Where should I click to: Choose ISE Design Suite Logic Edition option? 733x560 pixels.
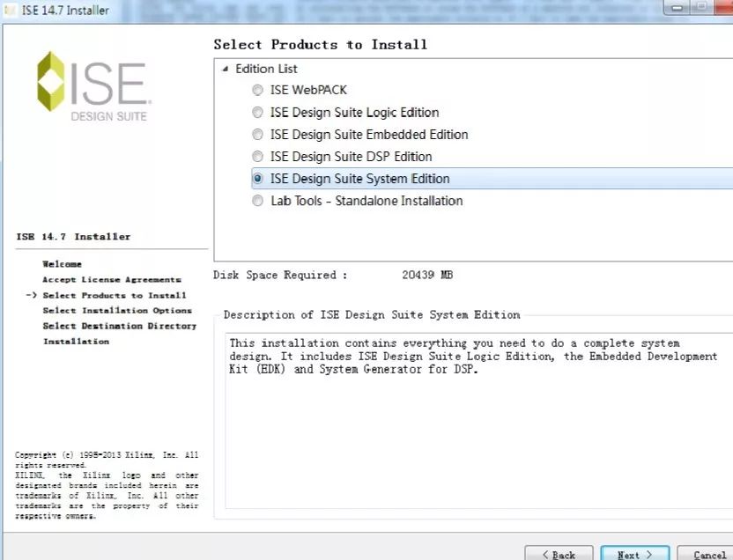[257, 112]
